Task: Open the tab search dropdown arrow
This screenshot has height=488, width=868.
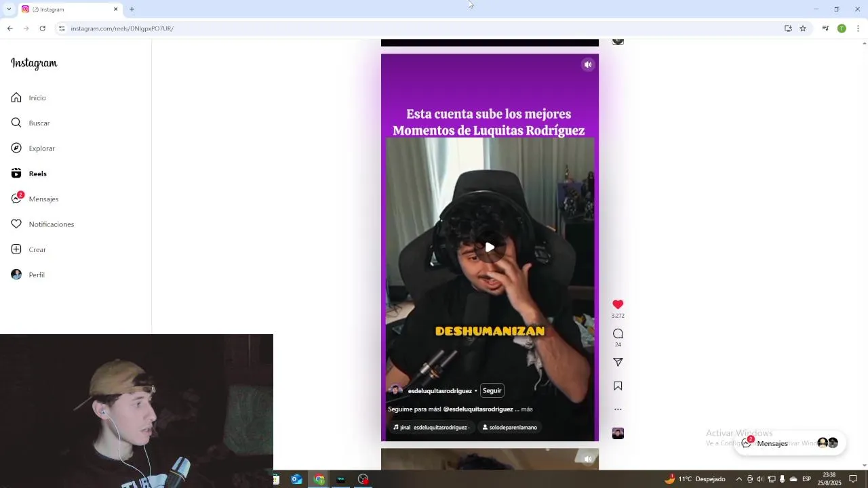Action: (x=9, y=9)
